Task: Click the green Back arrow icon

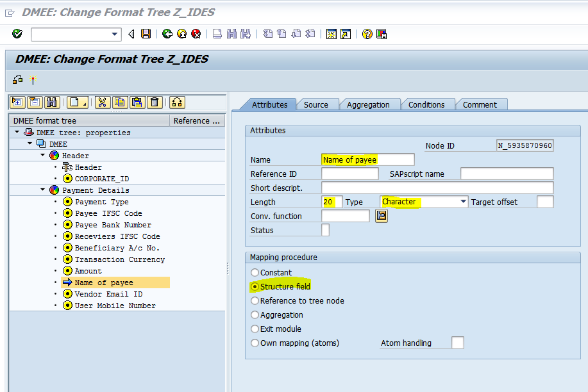Action: (x=167, y=34)
